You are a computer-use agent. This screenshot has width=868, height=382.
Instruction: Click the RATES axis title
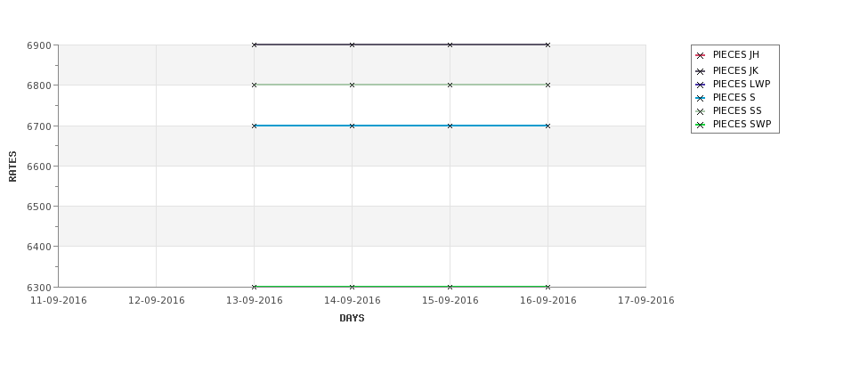tap(12, 167)
